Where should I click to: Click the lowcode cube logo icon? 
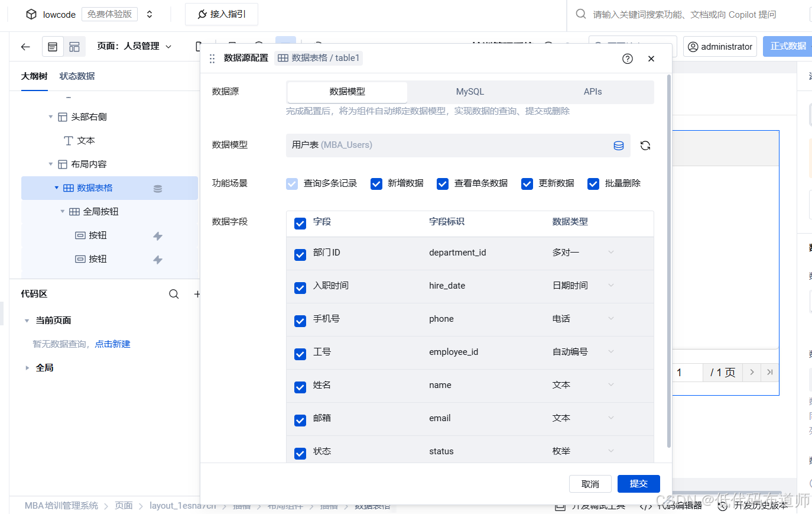click(x=31, y=14)
